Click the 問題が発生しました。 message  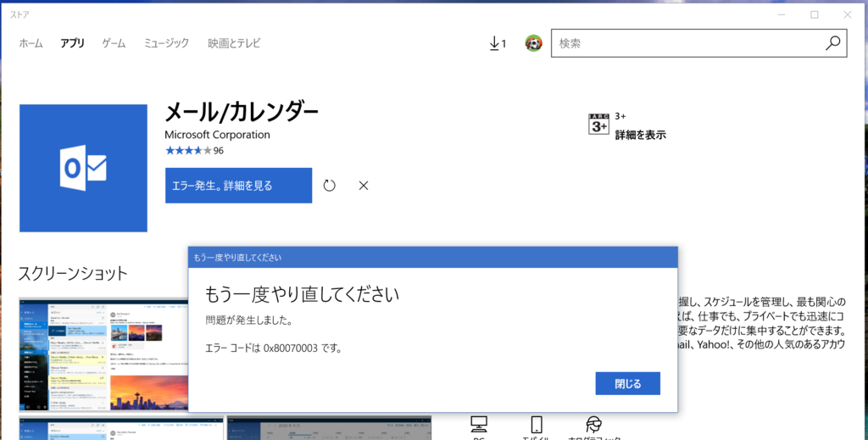(248, 320)
